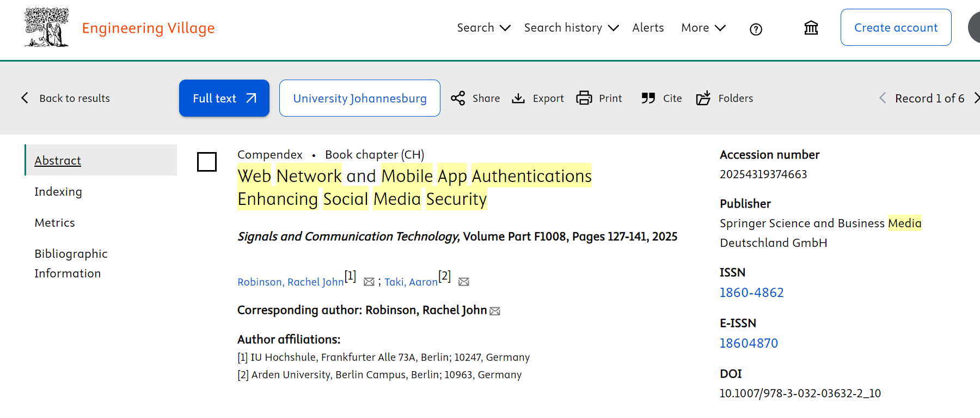Go back to results
This screenshot has height=418, width=980.
point(66,98)
